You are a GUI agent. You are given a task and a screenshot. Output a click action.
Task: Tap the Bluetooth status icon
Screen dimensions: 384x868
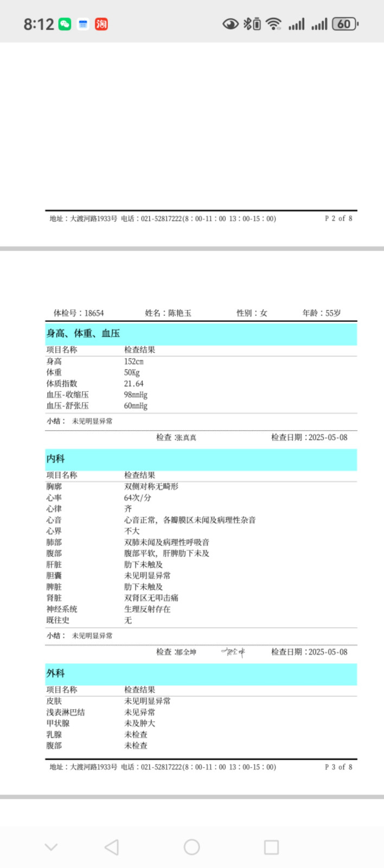click(251, 24)
